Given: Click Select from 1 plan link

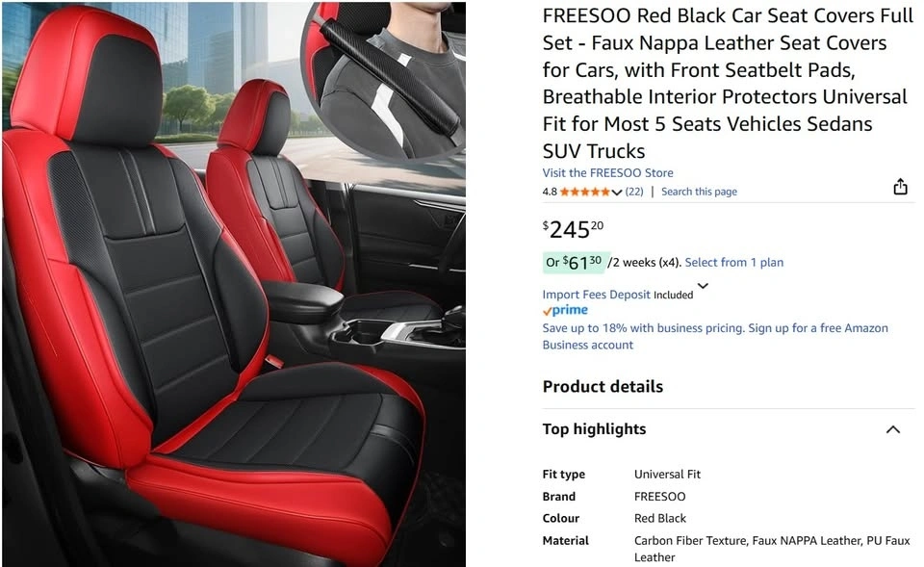Looking at the screenshot, I should tap(733, 262).
